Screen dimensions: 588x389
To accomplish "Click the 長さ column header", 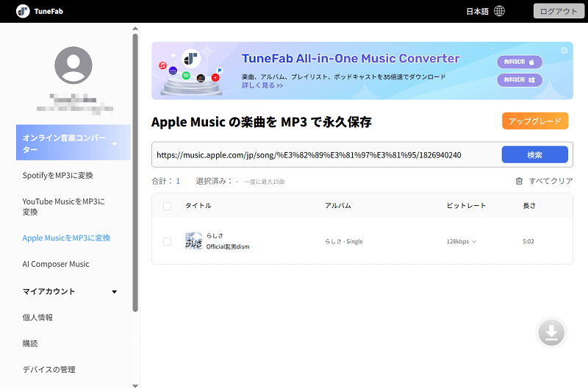I will 529,206.
